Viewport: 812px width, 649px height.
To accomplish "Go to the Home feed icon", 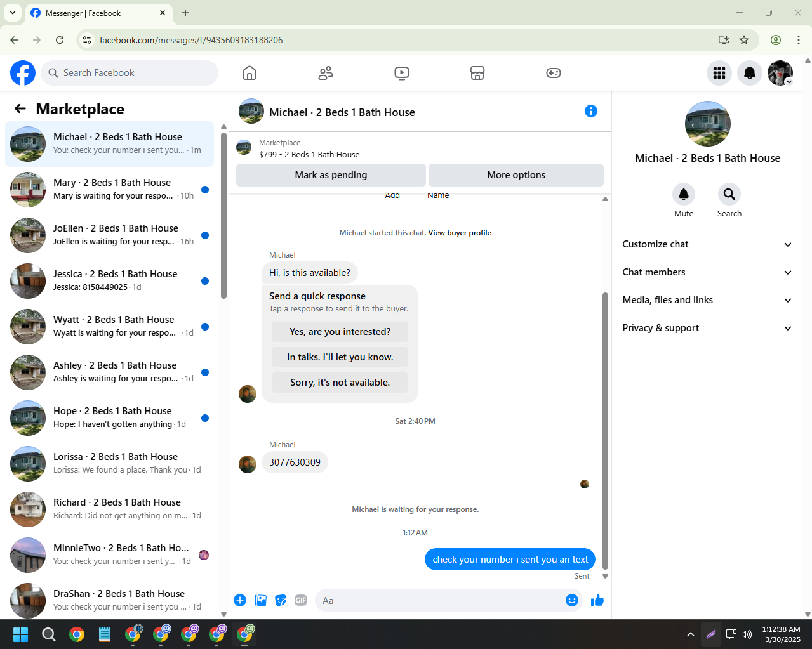I will (250, 73).
